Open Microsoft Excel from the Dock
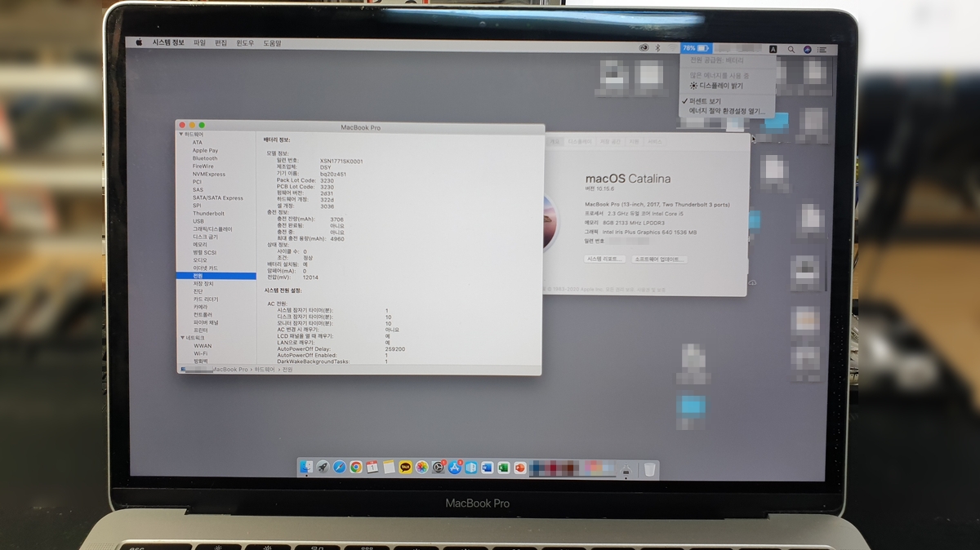 click(503, 468)
